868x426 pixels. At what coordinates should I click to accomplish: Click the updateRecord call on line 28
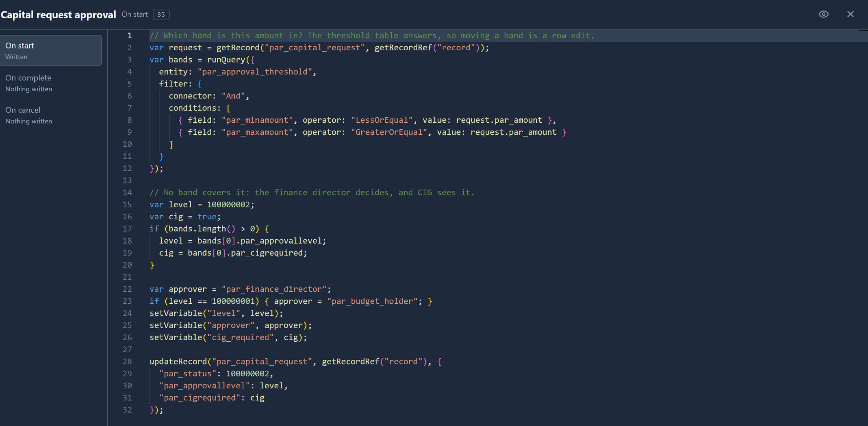(178, 362)
